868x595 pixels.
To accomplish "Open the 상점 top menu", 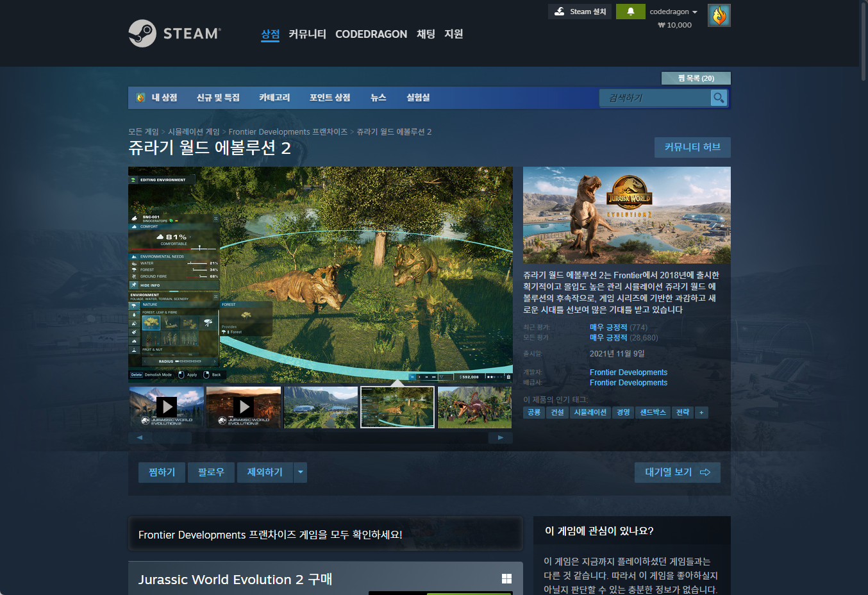I will tap(270, 34).
